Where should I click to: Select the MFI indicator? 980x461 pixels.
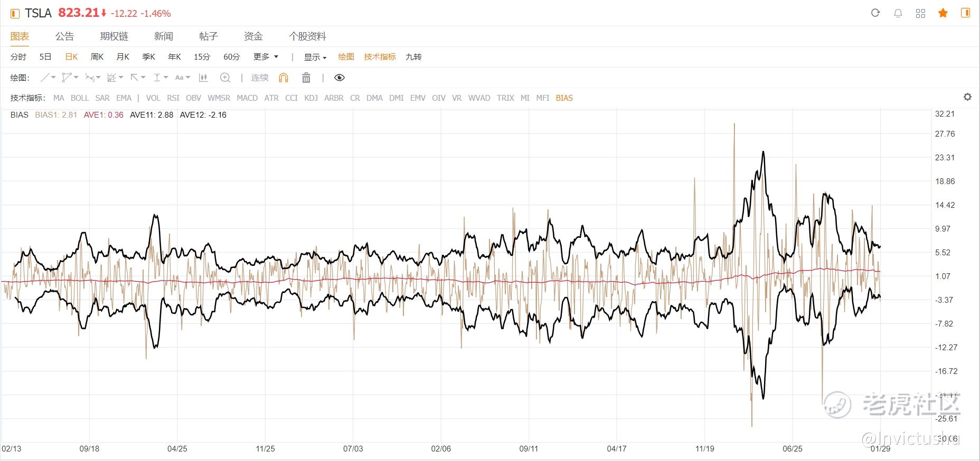point(543,98)
